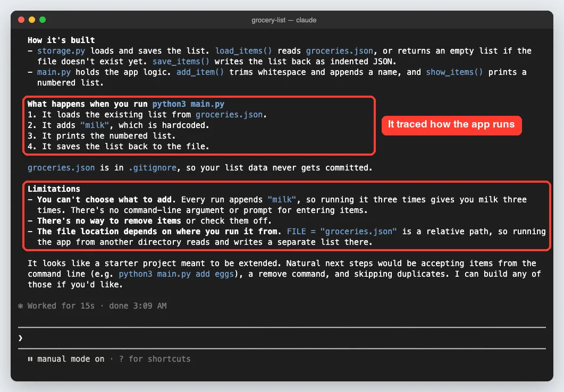Click the yellow minimize window button
The image size is (564, 392).
[32, 20]
